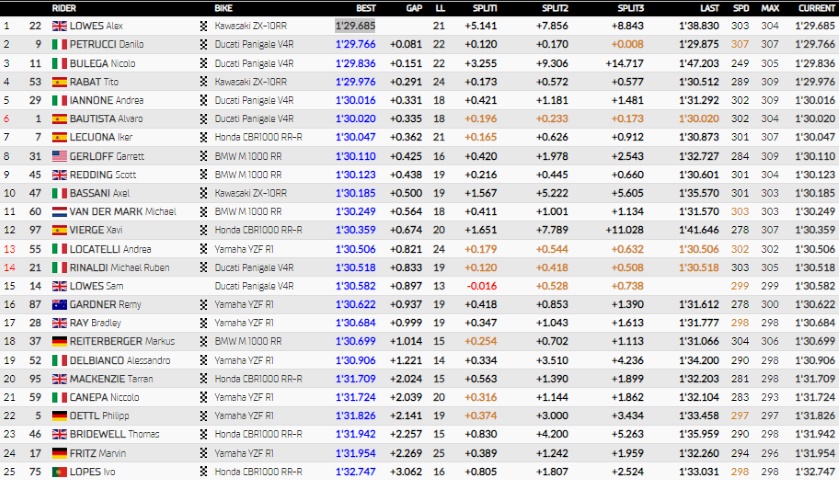Click the LAST column header
The width and height of the screenshot is (840, 480).
[709, 8]
